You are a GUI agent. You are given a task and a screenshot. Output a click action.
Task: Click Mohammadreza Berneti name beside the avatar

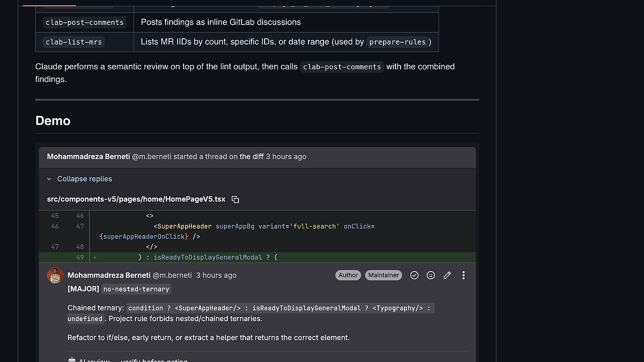(x=109, y=275)
